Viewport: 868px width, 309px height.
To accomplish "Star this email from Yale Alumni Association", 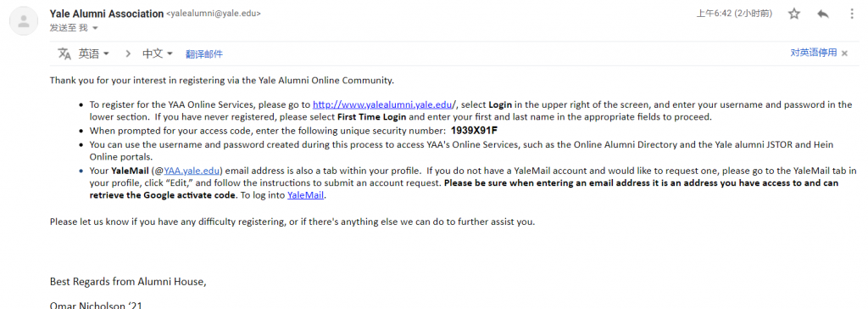I will coord(793,14).
